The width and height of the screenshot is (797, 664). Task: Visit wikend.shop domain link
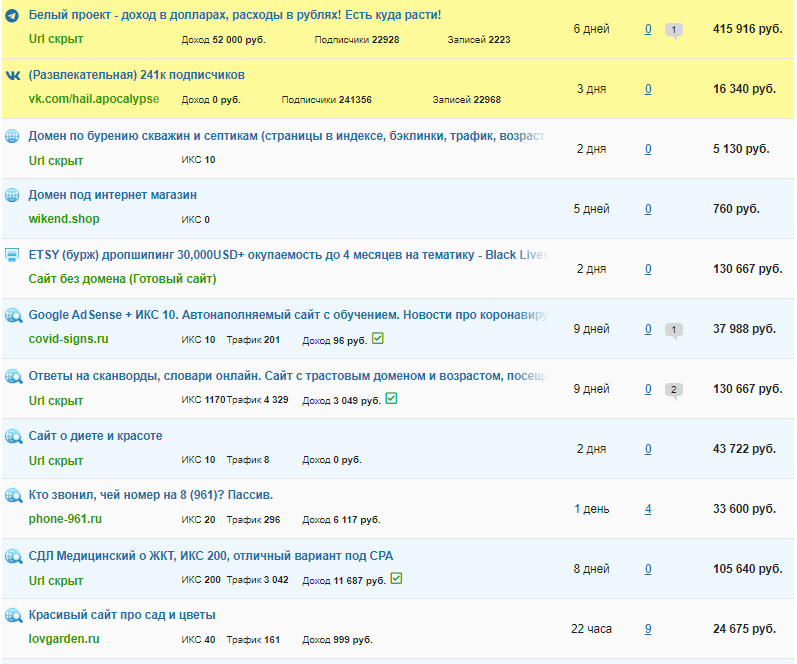64,219
